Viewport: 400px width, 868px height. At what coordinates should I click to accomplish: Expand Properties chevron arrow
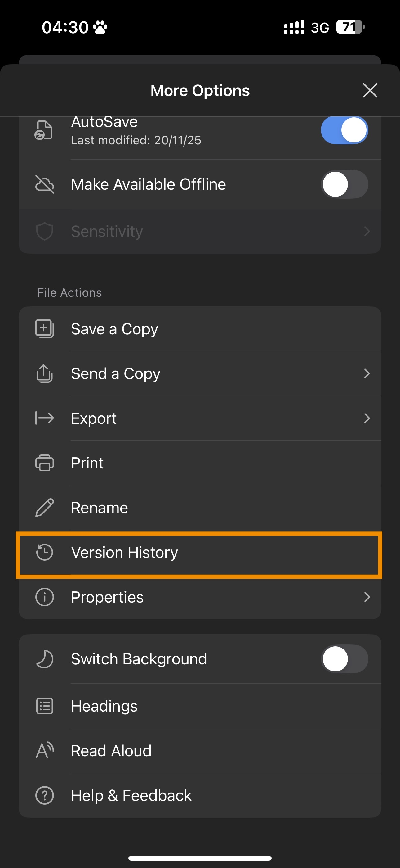pos(367,597)
